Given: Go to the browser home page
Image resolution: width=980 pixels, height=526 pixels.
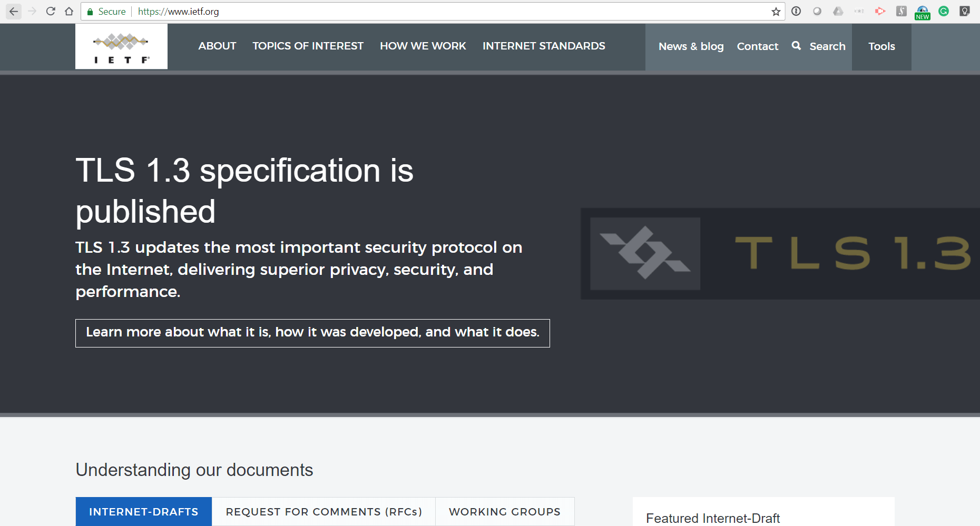Looking at the screenshot, I should pos(69,12).
